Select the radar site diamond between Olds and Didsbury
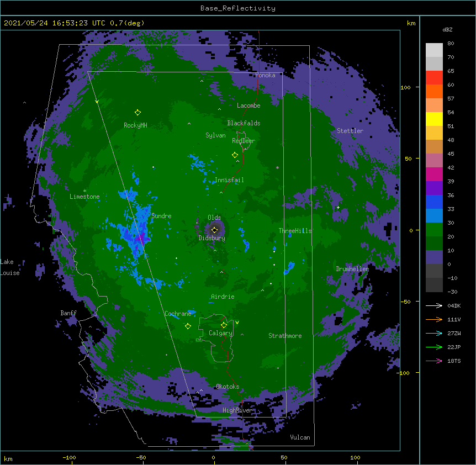476x465 pixels. pos(214,230)
